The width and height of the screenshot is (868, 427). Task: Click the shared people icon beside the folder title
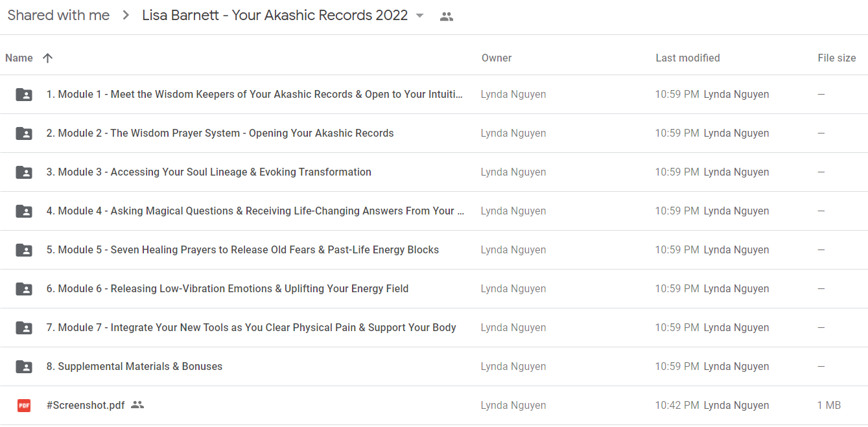point(446,16)
